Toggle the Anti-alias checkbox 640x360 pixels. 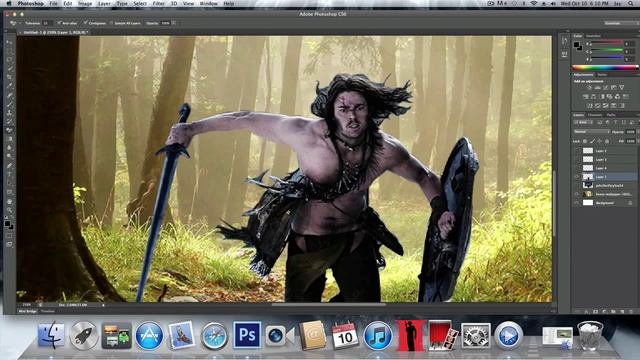[x=59, y=23]
